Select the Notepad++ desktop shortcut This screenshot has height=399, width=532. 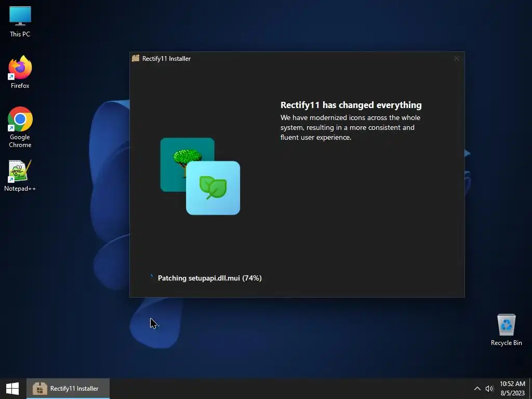[20, 176]
